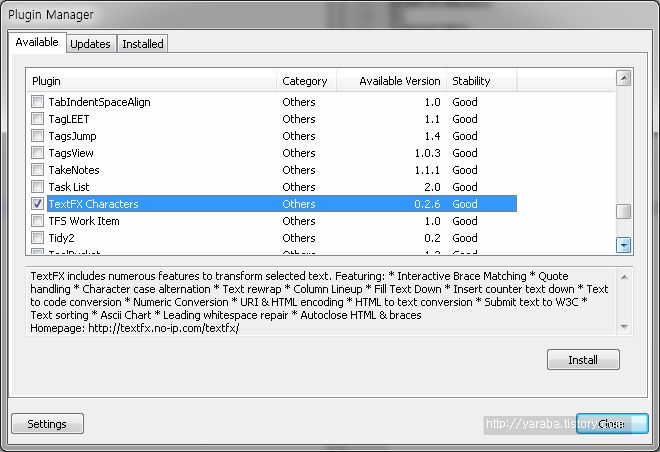Select the TabIndentSpaceAlign row name
This screenshot has height=452, width=660.
pyautogui.click(x=99, y=102)
